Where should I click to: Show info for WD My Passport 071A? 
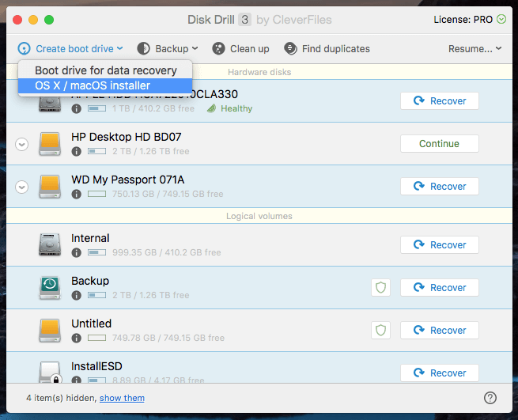click(76, 194)
